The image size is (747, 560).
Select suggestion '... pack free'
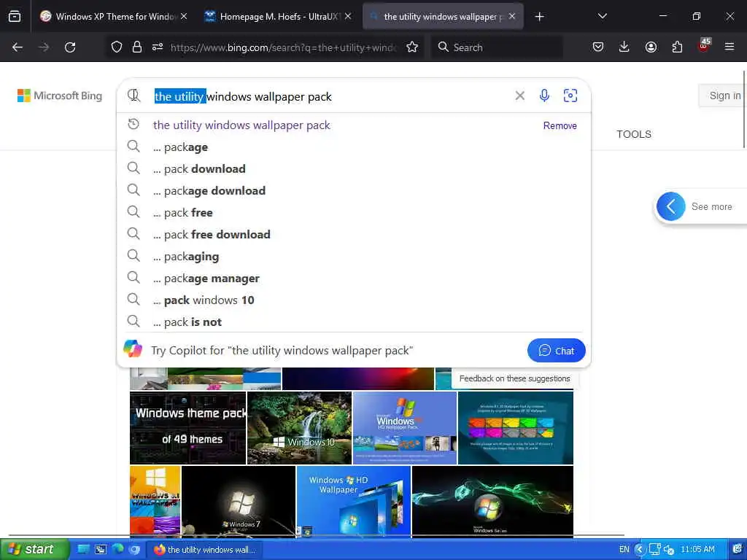pos(354,213)
